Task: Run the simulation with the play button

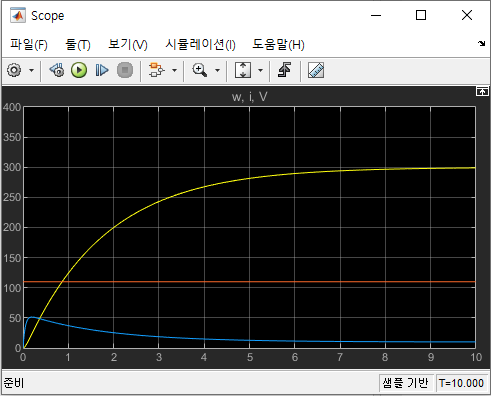Action: 79,70
